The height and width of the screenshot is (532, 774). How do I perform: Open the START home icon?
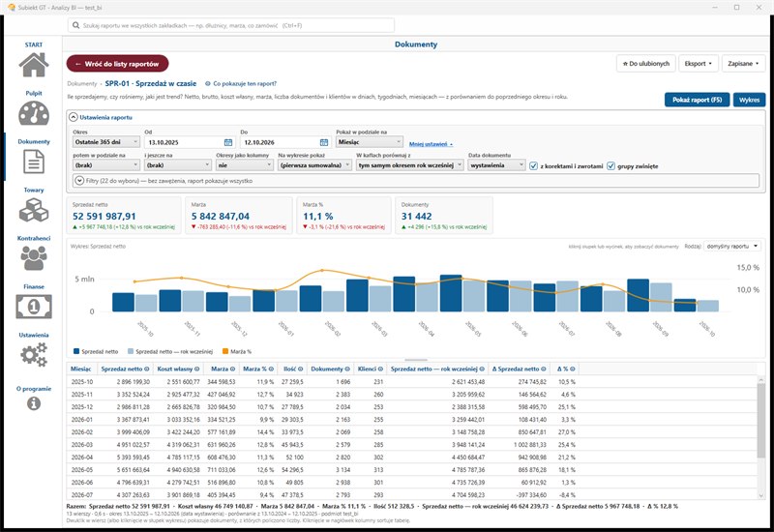point(34,65)
